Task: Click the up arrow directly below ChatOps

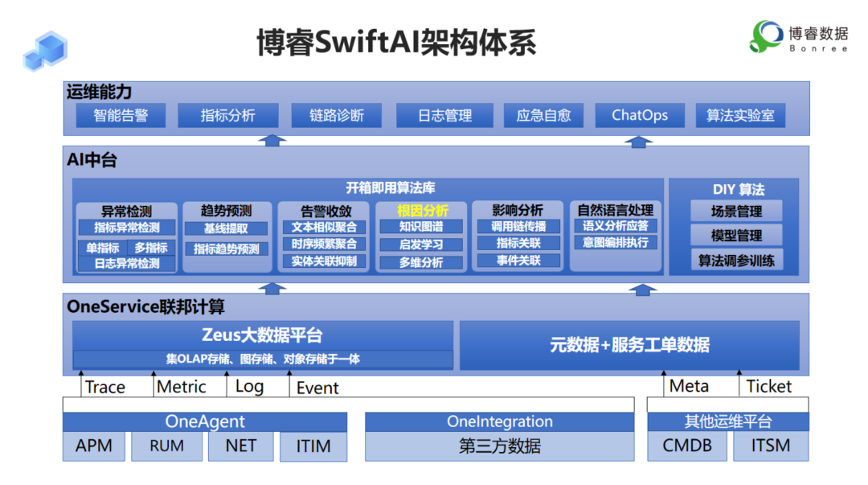Action: [x=639, y=142]
